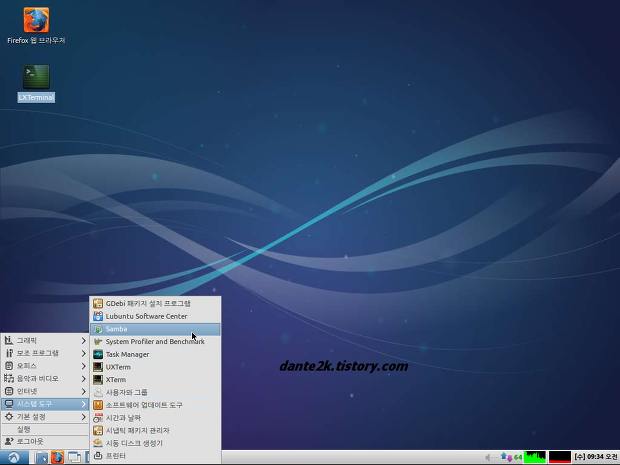620x465 pixels.
Task: Launch Task Manager from system tools
Action: click(x=155, y=354)
